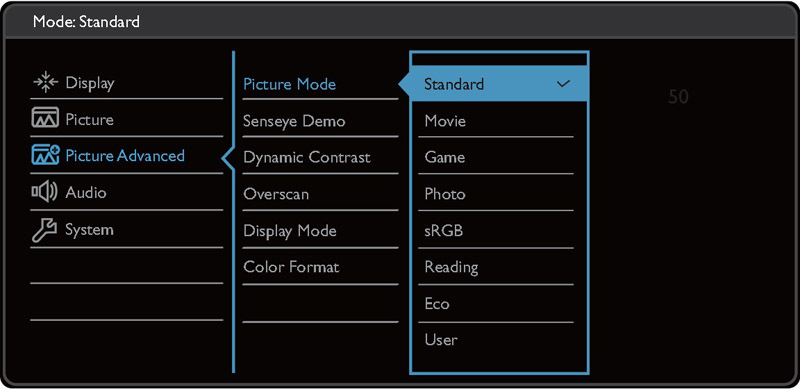Click the Picture Advanced icon
The image size is (800, 389).
point(45,155)
